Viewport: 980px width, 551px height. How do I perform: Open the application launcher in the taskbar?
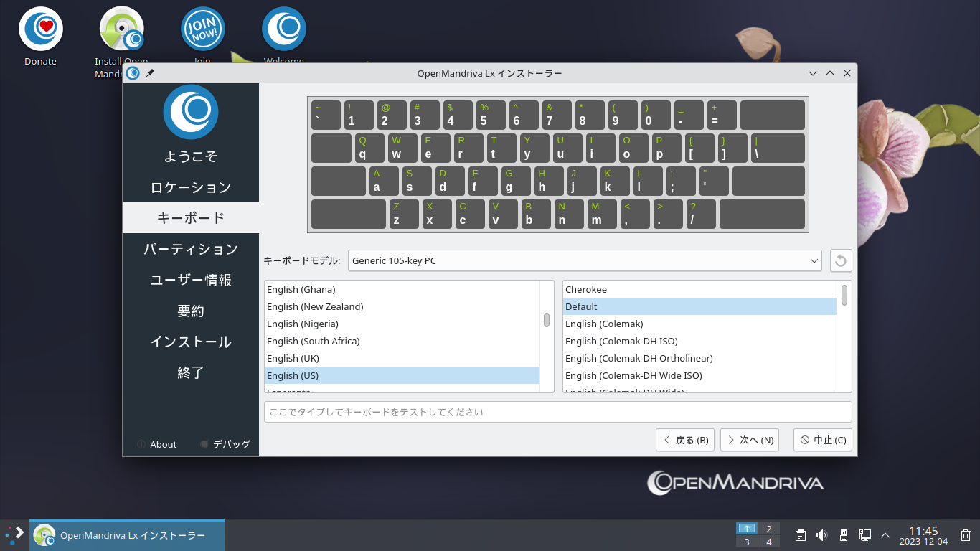pyautogui.click(x=14, y=535)
